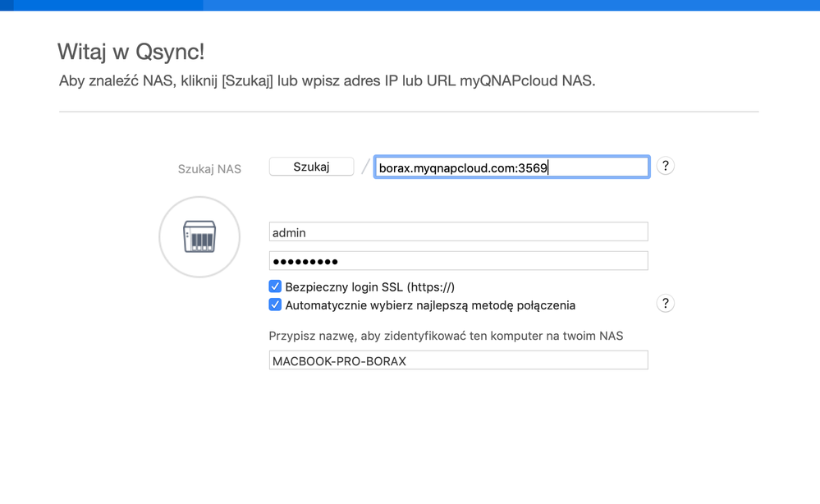Open help next to NAS address field
Viewport: 820px width, 504px height.
665,166
